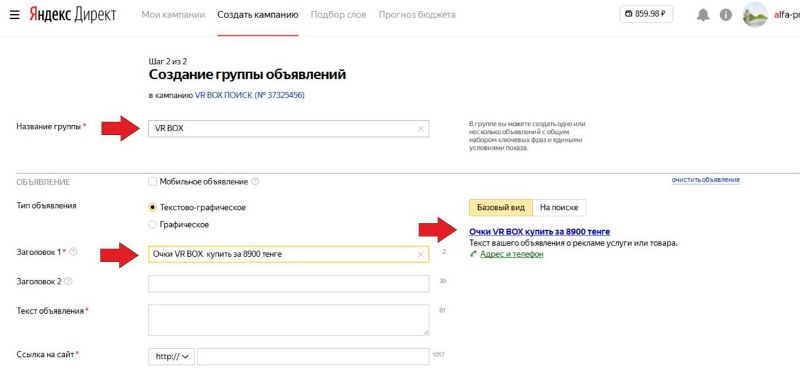The image size is (800, 375).
Task: Open the user avatar picture
Action: click(x=755, y=15)
